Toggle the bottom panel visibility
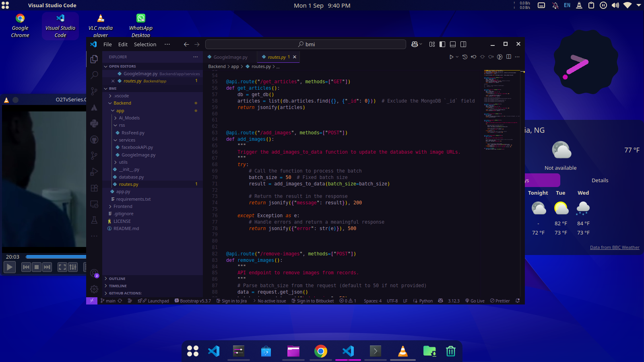Screen dimensions: 644x362 453,44
